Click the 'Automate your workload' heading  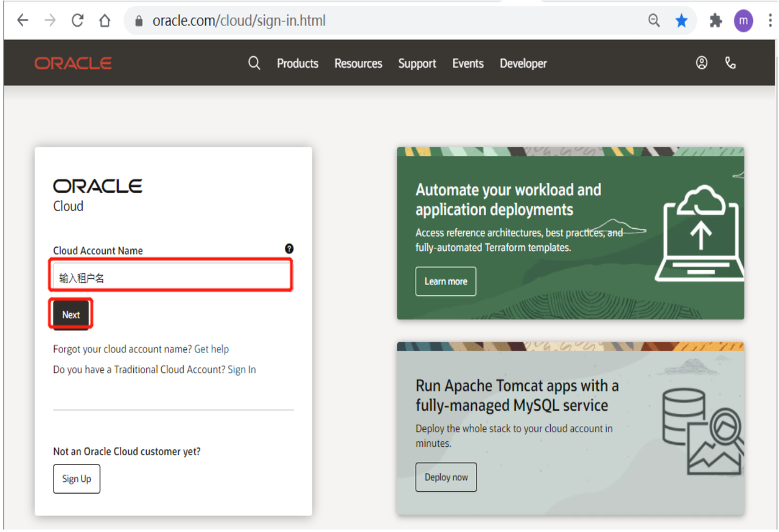tap(508, 200)
